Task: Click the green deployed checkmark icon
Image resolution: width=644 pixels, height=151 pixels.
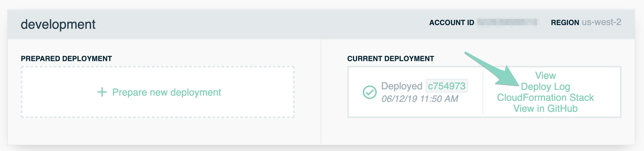Action: pyautogui.click(x=370, y=92)
